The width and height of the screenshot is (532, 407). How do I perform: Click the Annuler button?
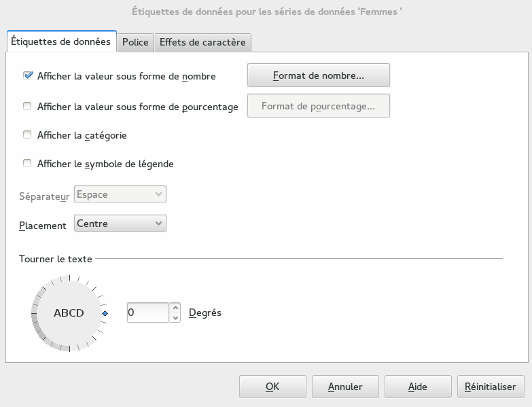(x=345, y=387)
